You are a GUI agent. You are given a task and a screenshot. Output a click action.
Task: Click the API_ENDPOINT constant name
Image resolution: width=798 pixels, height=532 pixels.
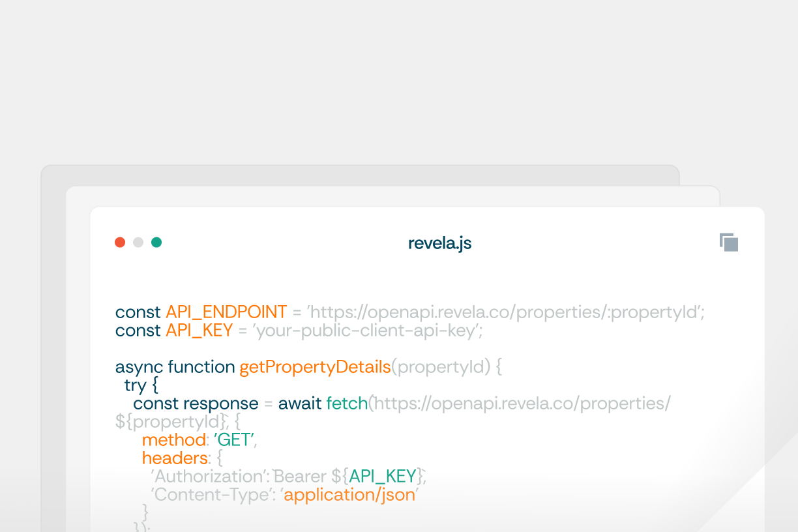coord(226,312)
